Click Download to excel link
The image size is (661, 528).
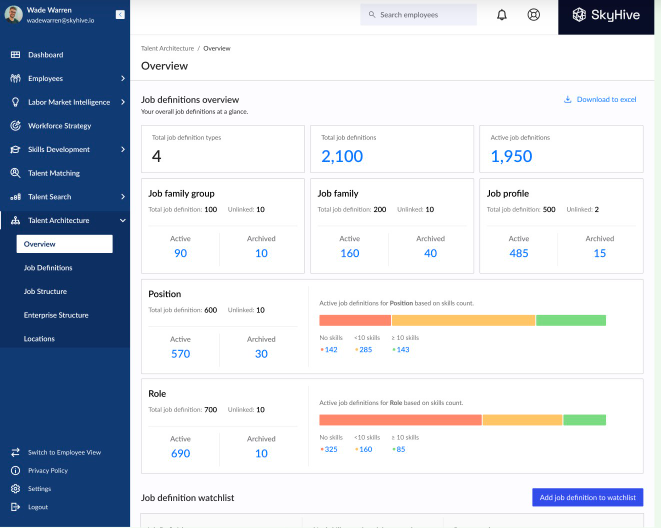click(x=600, y=100)
